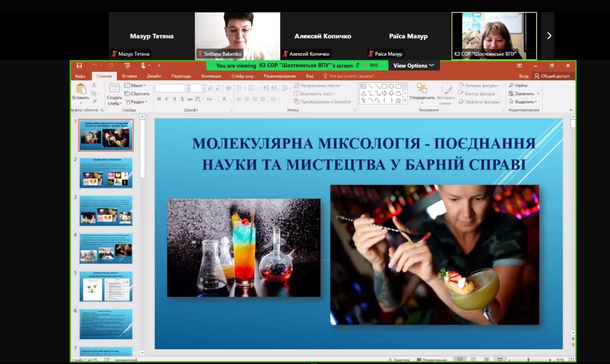This screenshot has height=364, width=610.
Task: Click the Общий доступ (Share) button
Action: 551,76
